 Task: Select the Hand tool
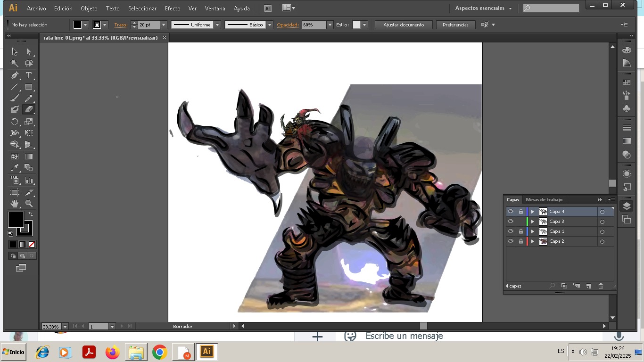tap(15, 204)
